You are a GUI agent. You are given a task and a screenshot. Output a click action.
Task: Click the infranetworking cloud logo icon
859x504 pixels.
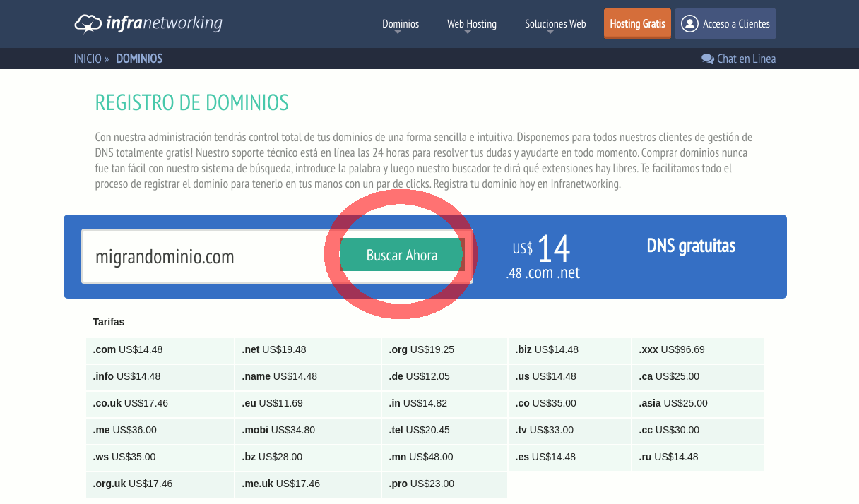88,23
